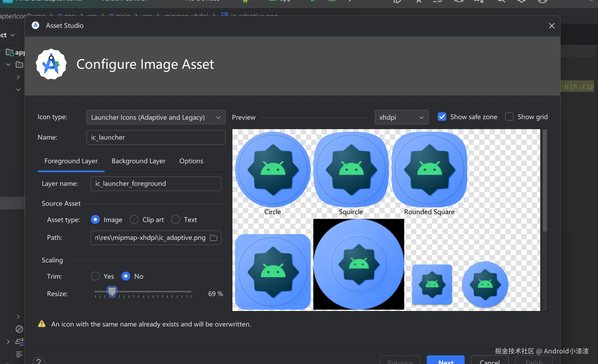Select Clip art asset type
598x364 pixels.
point(134,220)
